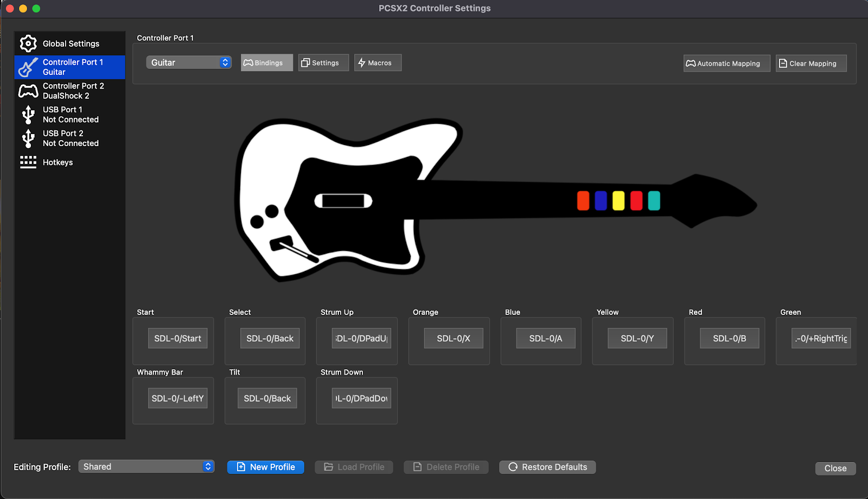Change the Green binding RightTrigger
This screenshot has height=499, width=868.
[821, 338]
